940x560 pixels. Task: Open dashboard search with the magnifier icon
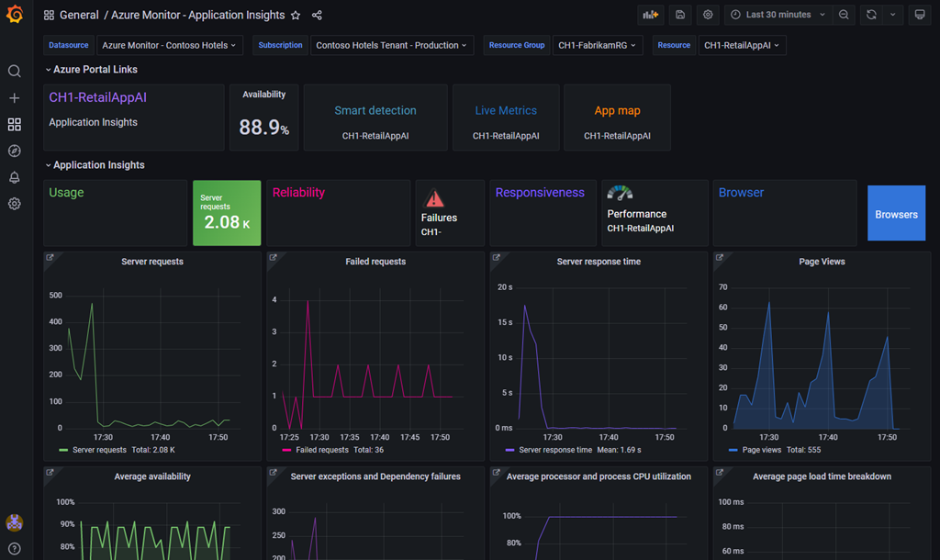pos(14,70)
